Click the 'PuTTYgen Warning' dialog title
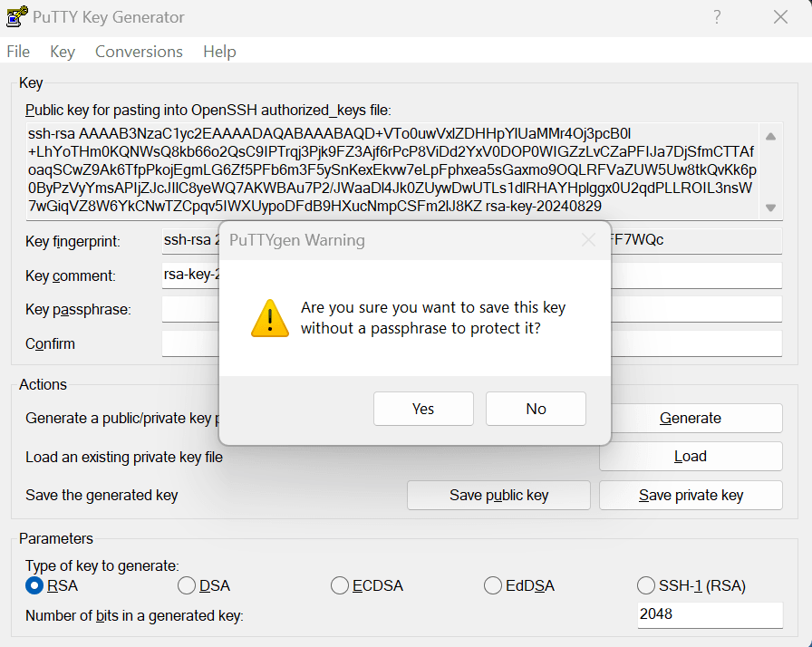Image resolution: width=812 pixels, height=647 pixels. click(296, 240)
